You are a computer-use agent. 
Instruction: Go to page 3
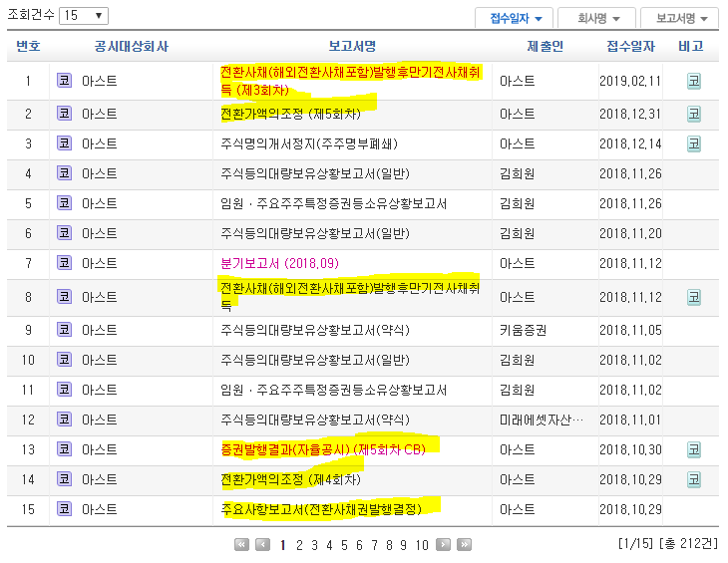tap(314, 545)
